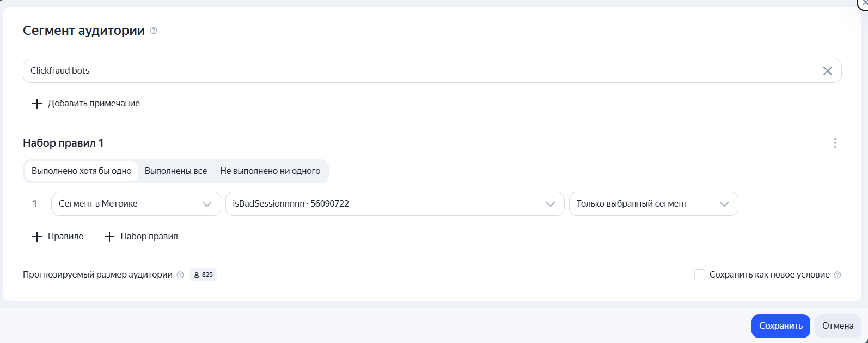
Task: Open the isBadSessionnnnn segment dropdown
Action: (395, 204)
